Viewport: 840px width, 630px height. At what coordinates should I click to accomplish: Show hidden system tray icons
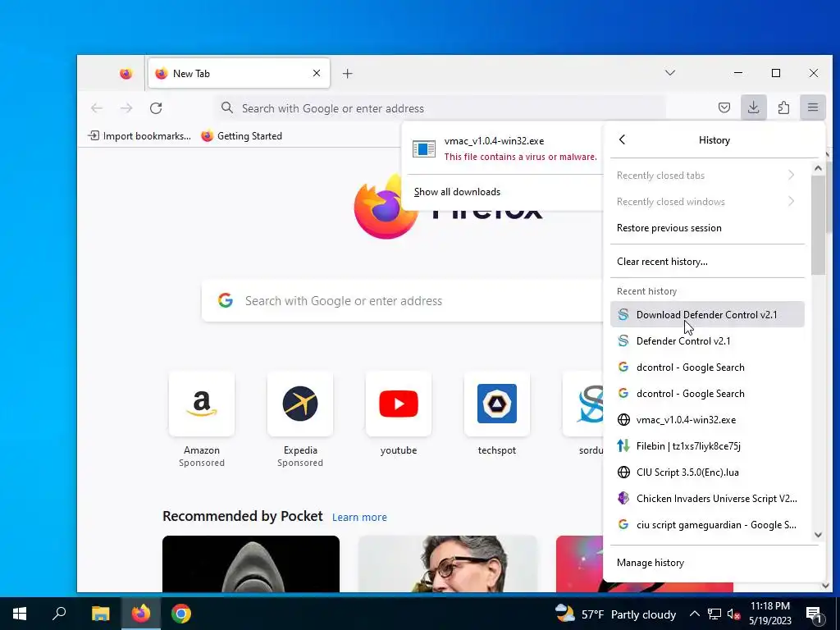(x=694, y=614)
